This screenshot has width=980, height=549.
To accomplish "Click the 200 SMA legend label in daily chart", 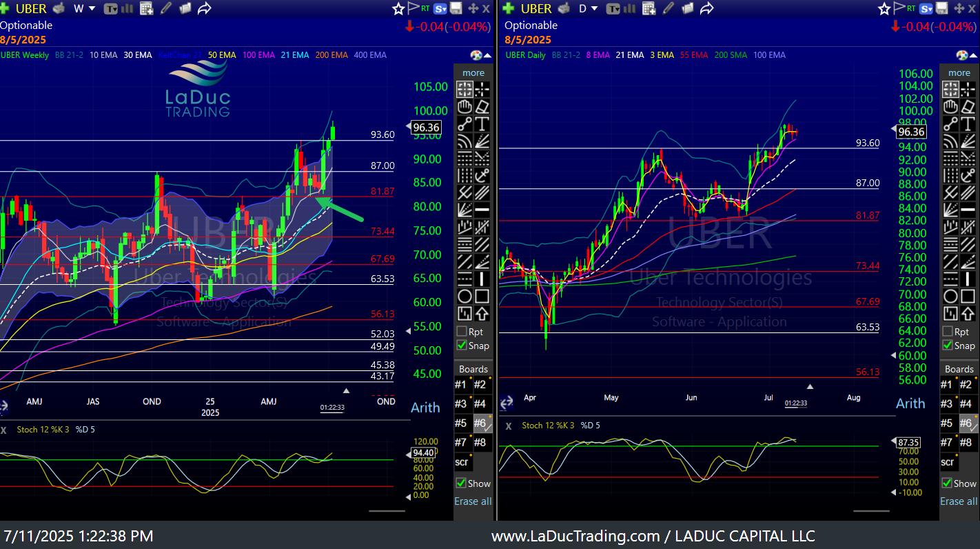I will coord(731,55).
